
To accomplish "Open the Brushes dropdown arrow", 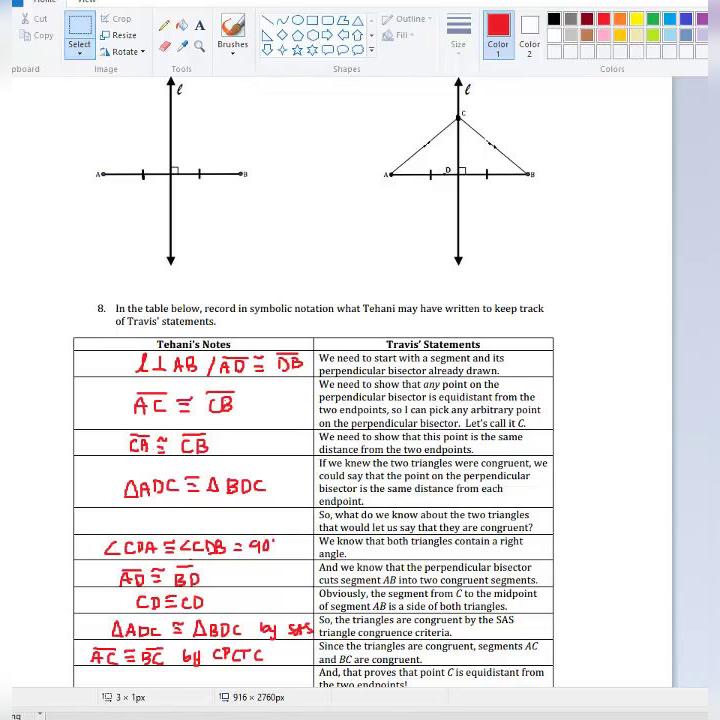I will (x=233, y=53).
